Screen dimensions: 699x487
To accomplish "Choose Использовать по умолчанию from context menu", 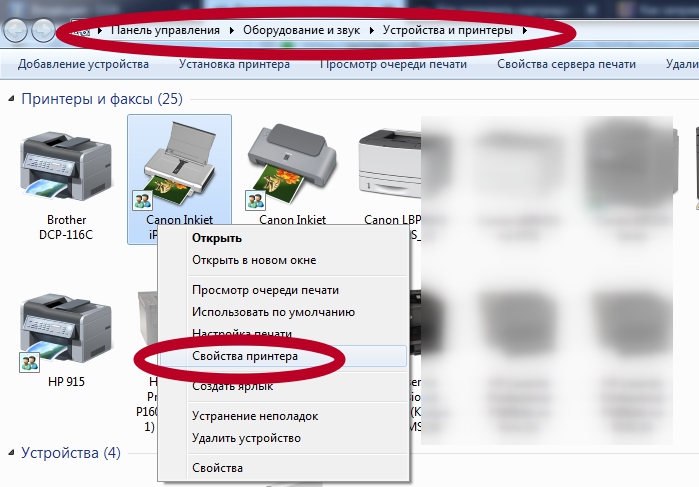I will [x=273, y=312].
